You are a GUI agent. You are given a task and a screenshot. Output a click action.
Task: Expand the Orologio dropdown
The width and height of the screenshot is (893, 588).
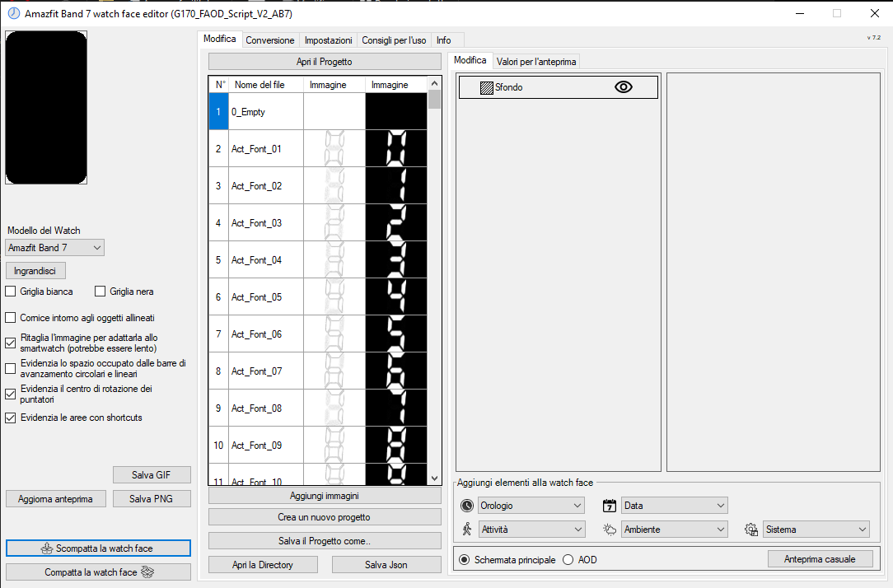[x=531, y=506]
